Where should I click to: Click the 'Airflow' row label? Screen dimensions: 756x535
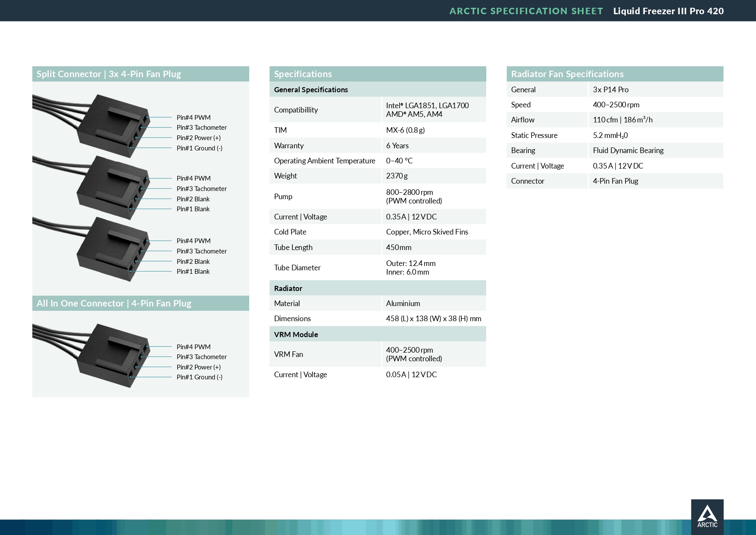coord(523,120)
